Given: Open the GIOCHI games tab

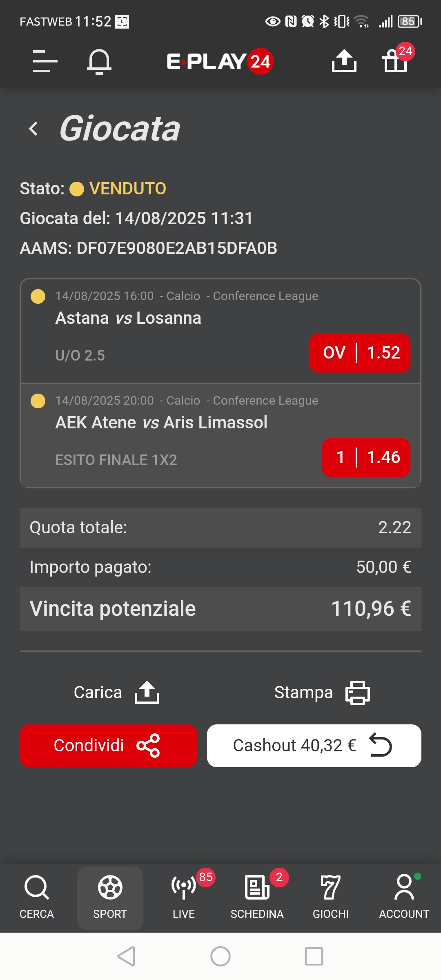Looking at the screenshot, I should [x=331, y=898].
